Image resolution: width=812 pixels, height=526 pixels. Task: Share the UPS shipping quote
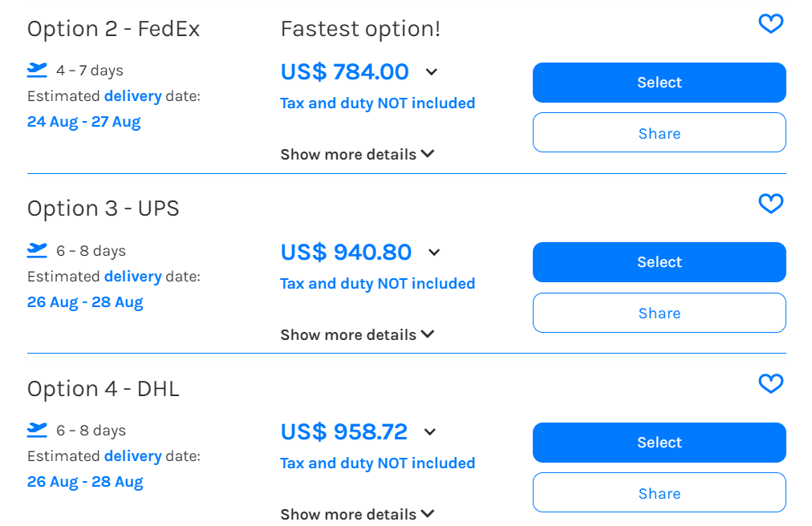click(x=660, y=313)
